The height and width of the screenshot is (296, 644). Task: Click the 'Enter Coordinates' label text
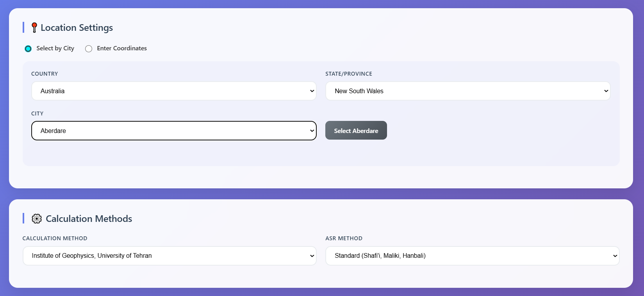pos(122,48)
